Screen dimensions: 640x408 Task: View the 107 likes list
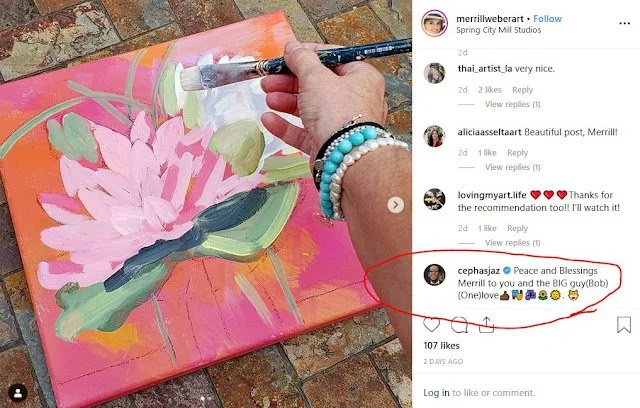441,346
